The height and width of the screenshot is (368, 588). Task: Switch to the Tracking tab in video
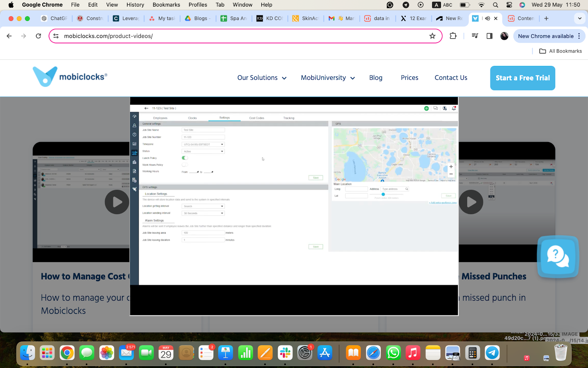288,118
